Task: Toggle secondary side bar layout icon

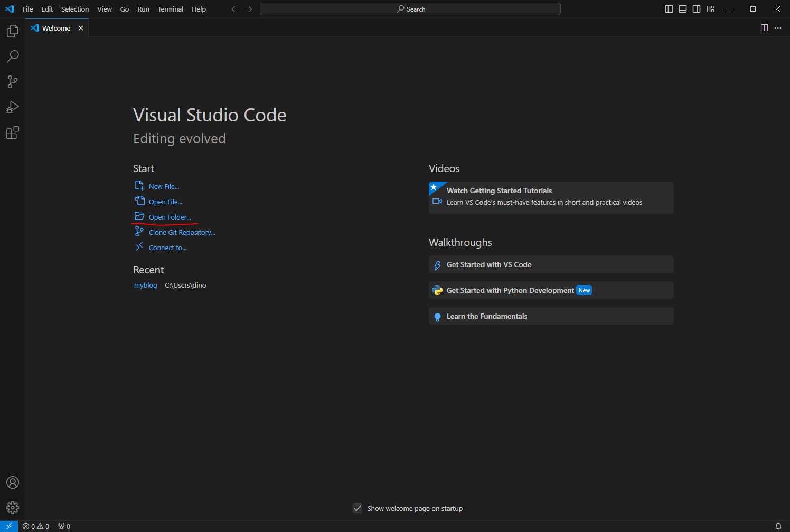Action: tap(697, 9)
